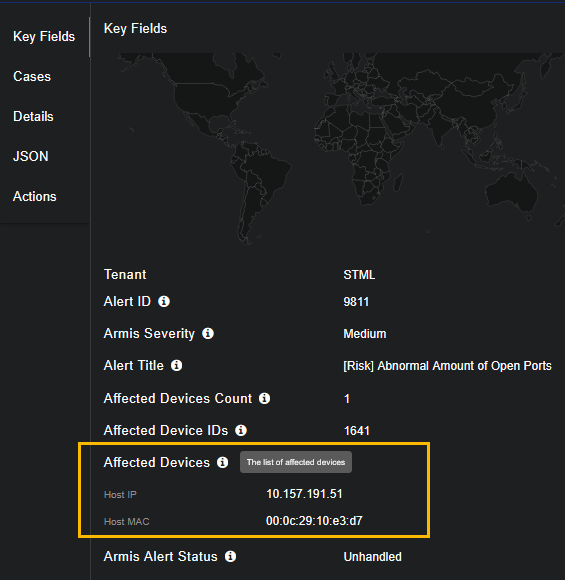This screenshot has height=580, width=565.
Task: Select the JSON tab
Action: (x=31, y=156)
